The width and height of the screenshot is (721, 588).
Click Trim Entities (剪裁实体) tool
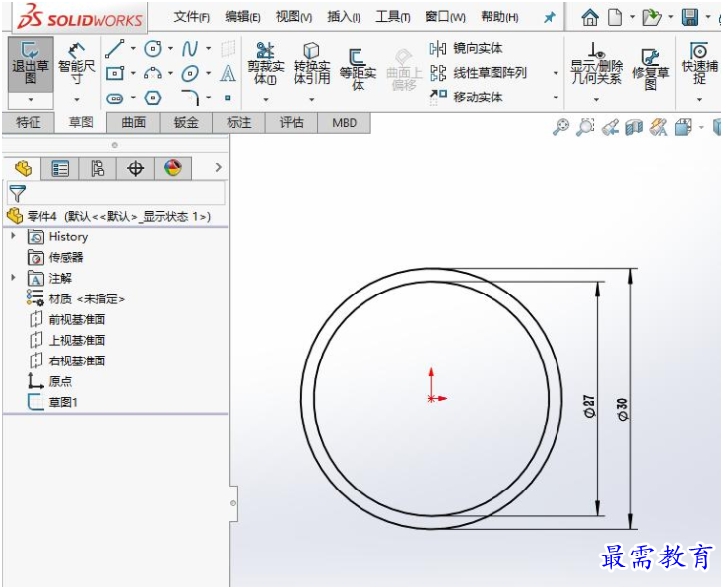[266, 64]
